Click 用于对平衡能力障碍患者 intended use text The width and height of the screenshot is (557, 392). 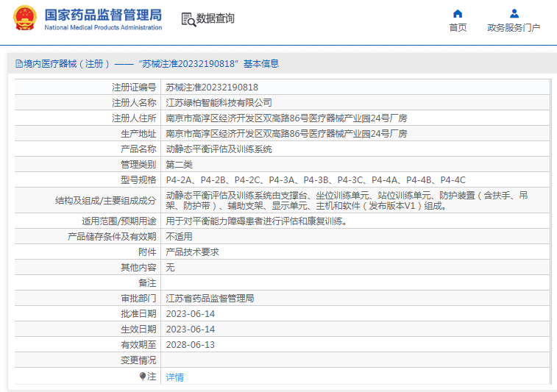pyautogui.click(x=257, y=221)
